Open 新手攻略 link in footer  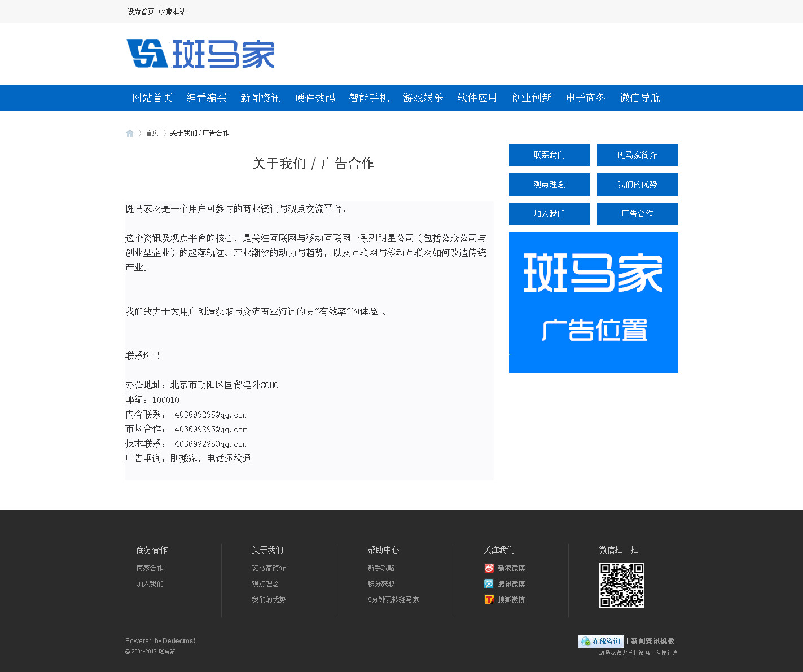pyautogui.click(x=381, y=568)
